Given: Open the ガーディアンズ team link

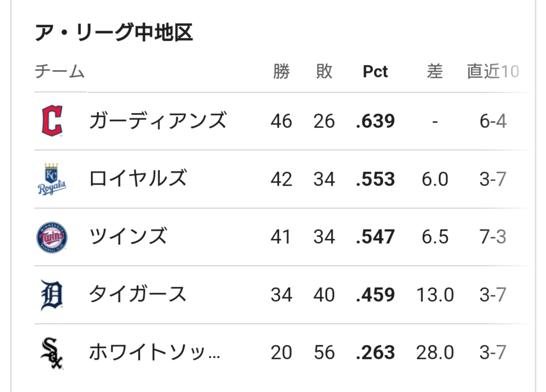Looking at the screenshot, I should click(x=158, y=121).
